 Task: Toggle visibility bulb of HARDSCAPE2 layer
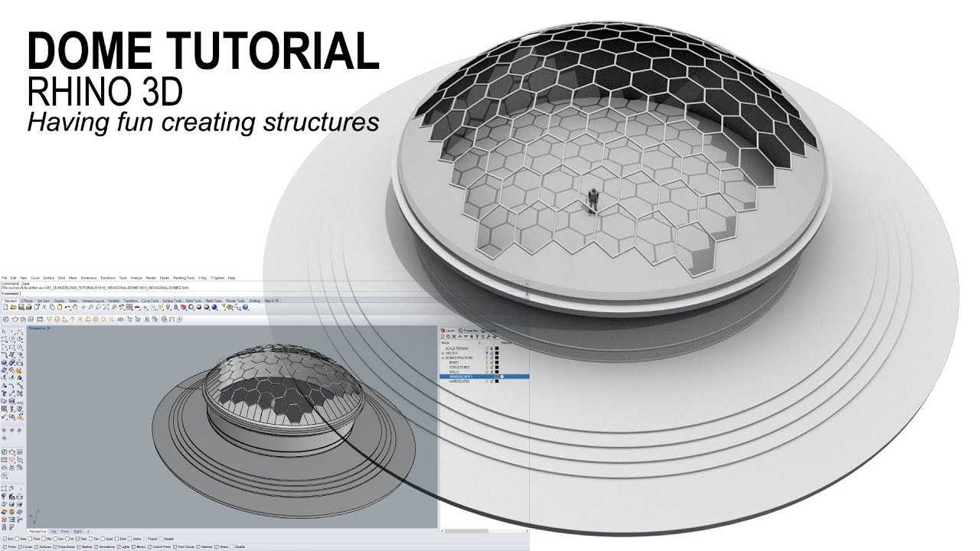tap(487, 381)
